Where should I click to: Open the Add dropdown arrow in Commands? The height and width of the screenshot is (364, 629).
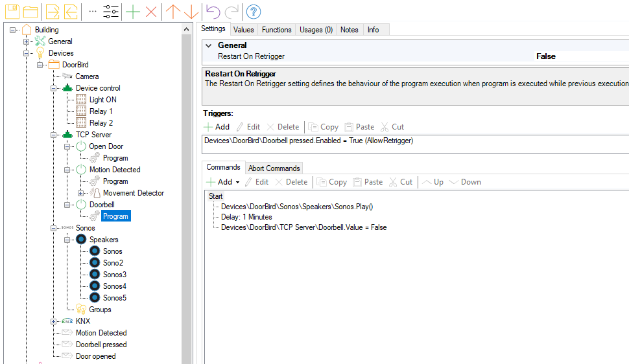pyautogui.click(x=237, y=183)
